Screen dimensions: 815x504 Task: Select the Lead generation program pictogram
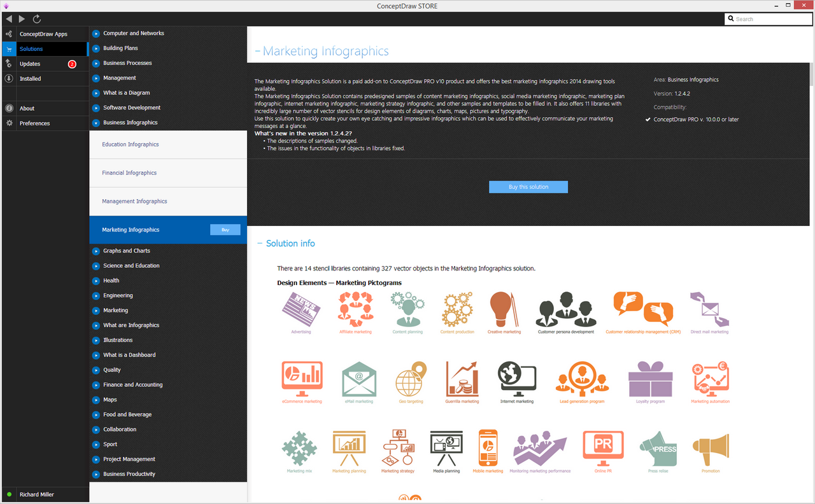pos(582,379)
